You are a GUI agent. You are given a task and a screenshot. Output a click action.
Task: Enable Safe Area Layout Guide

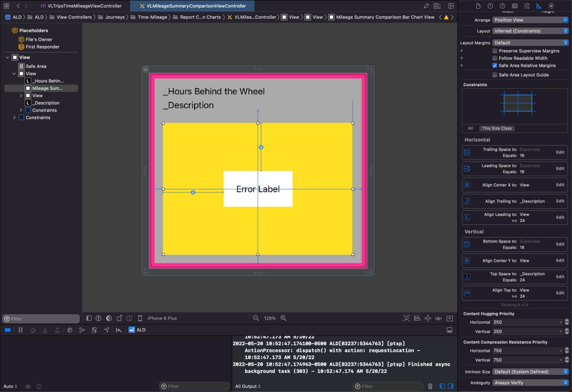point(495,75)
